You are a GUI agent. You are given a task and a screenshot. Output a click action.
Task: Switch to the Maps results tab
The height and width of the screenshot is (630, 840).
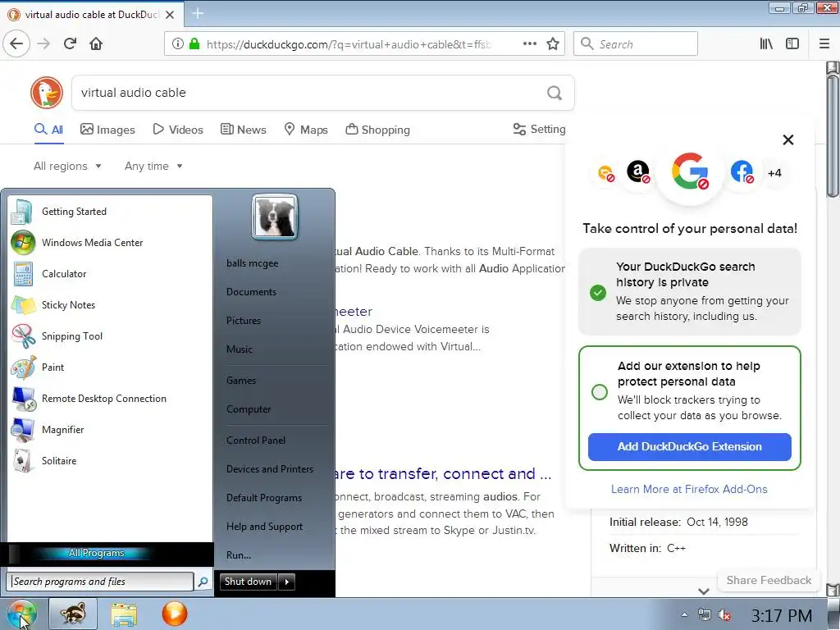[x=306, y=130]
